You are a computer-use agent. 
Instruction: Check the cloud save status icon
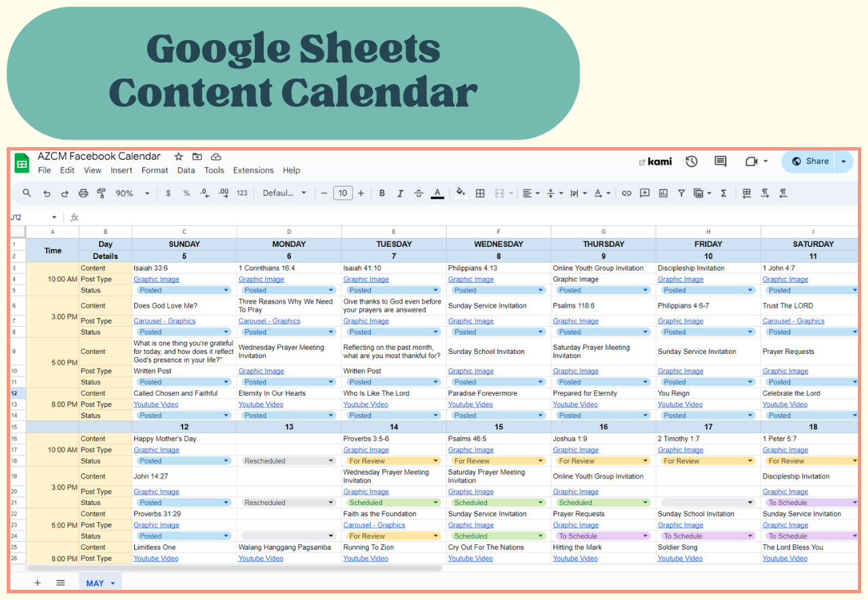(216, 157)
